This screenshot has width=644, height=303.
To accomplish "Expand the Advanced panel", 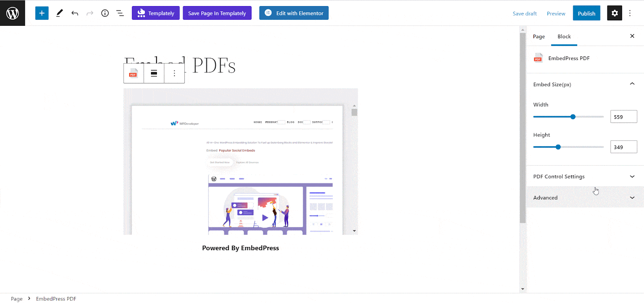I will (585, 197).
